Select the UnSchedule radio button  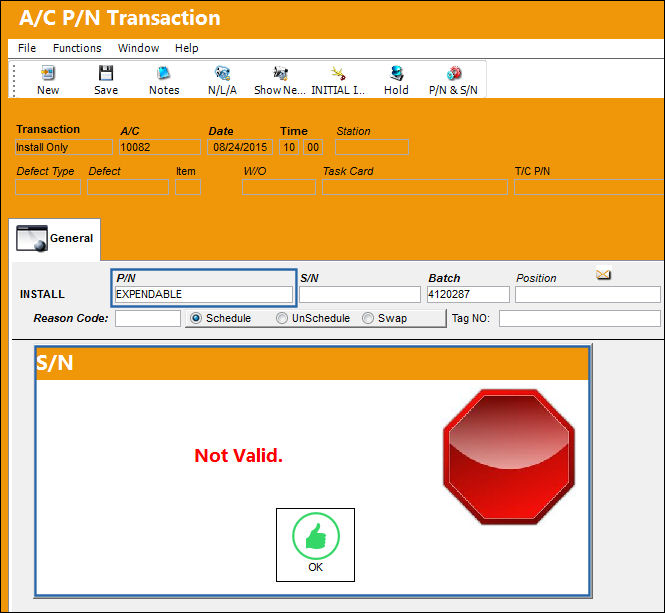click(282, 318)
